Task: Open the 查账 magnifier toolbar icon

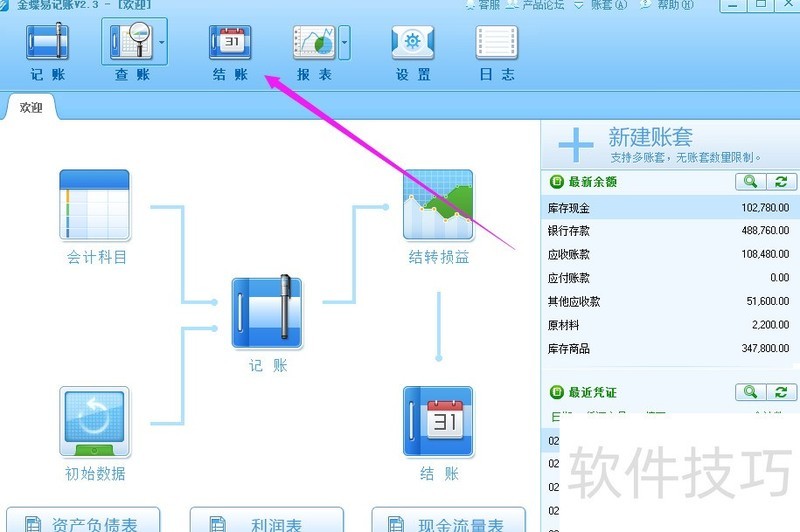Action: (x=131, y=41)
